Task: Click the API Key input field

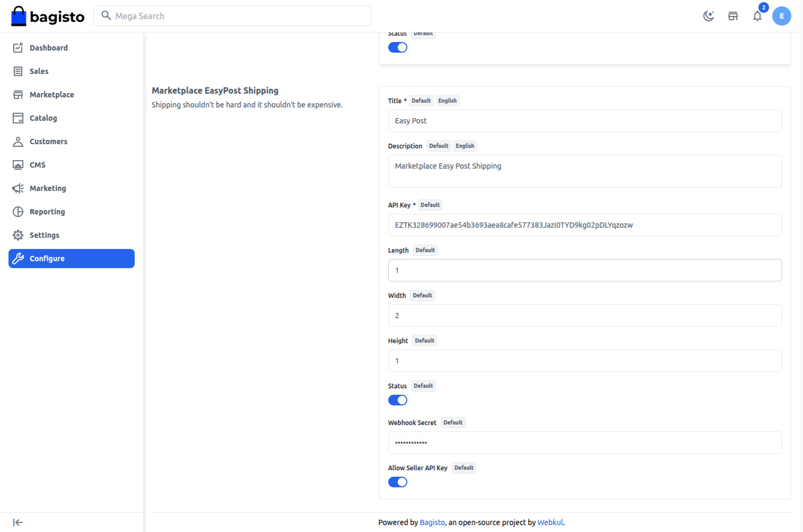Action: pos(585,225)
